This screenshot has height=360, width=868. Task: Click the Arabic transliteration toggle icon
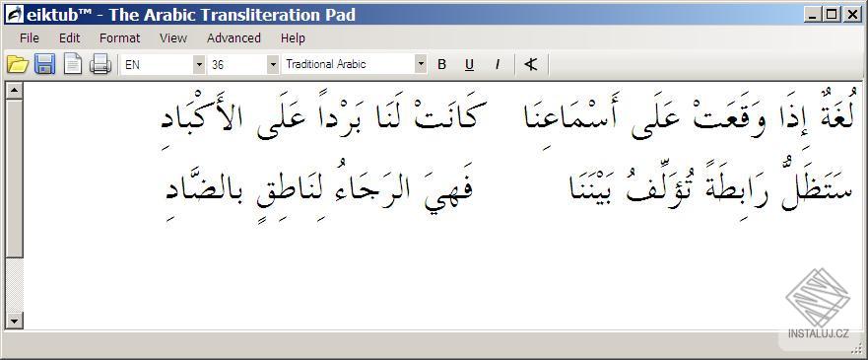pos(531,65)
